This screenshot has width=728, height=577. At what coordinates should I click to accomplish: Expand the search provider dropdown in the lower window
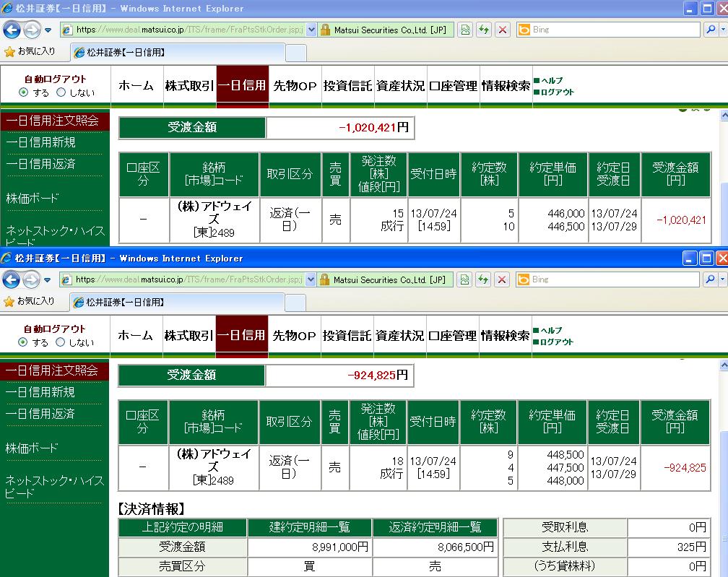(723, 279)
